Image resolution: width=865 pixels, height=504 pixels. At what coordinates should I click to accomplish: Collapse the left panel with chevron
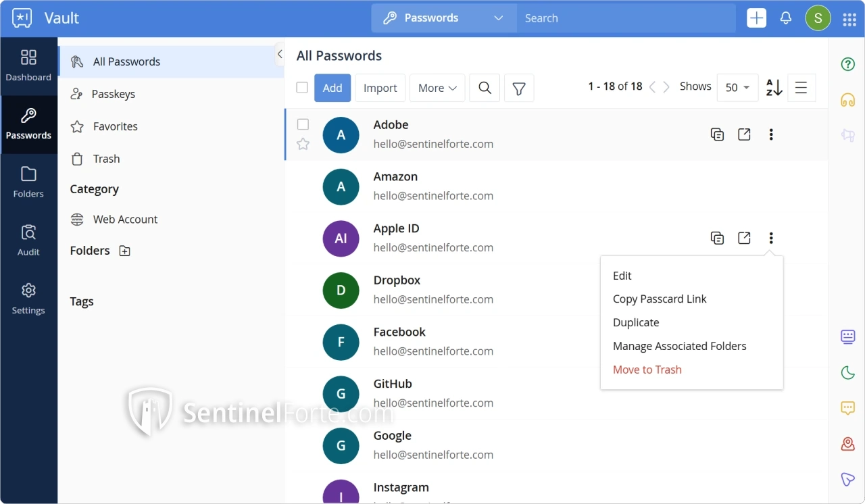(x=280, y=54)
